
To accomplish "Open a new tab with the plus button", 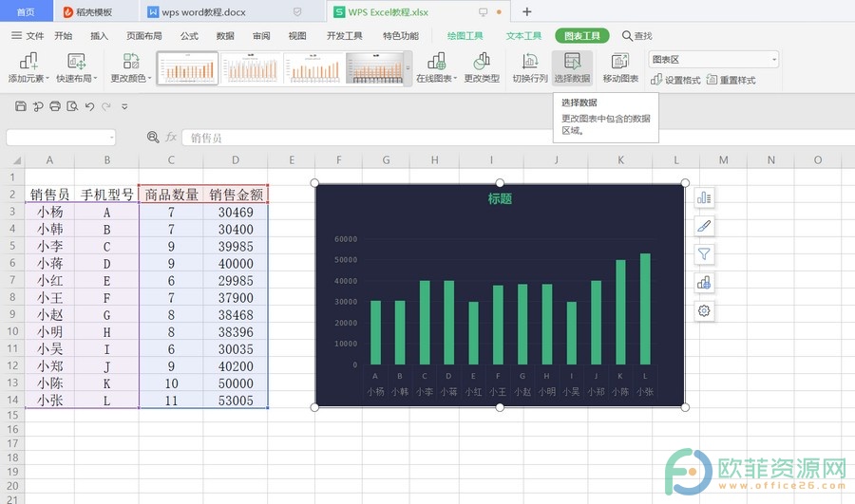I will (x=526, y=11).
